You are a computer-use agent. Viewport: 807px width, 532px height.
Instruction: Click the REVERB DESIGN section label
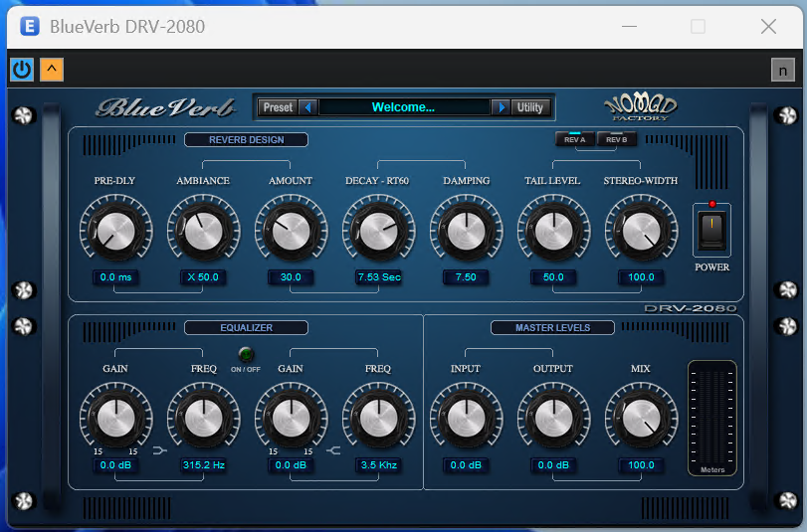tap(246, 140)
